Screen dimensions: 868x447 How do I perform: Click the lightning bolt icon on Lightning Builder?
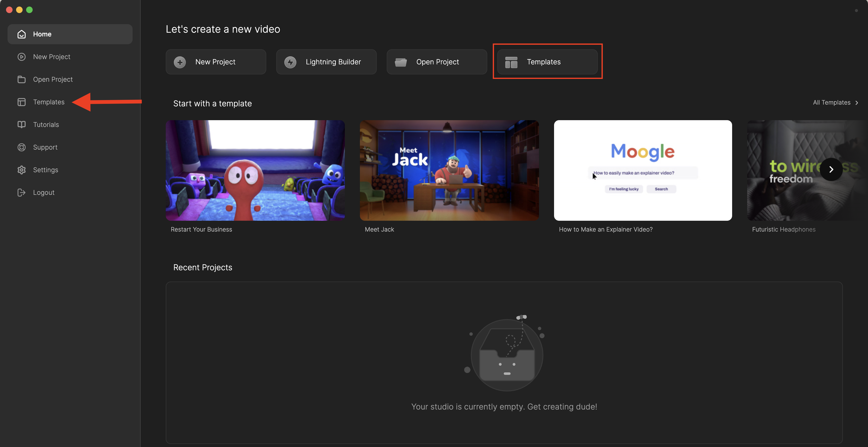[x=290, y=62]
